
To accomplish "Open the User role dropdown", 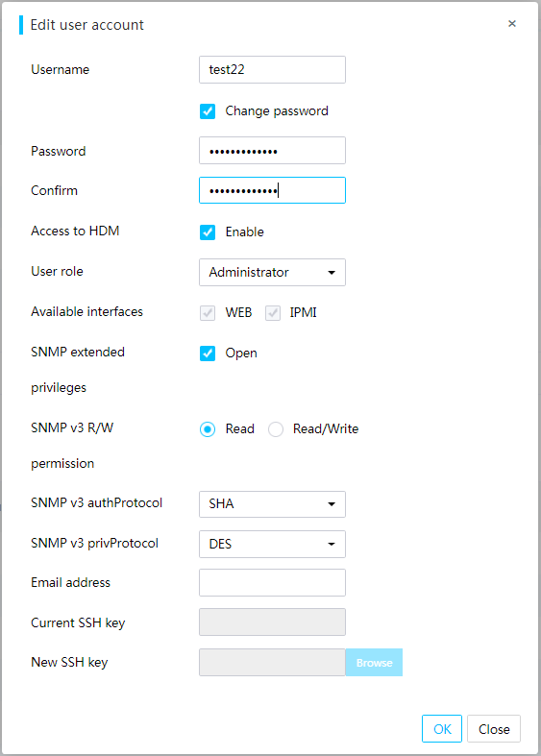I will tap(272, 273).
